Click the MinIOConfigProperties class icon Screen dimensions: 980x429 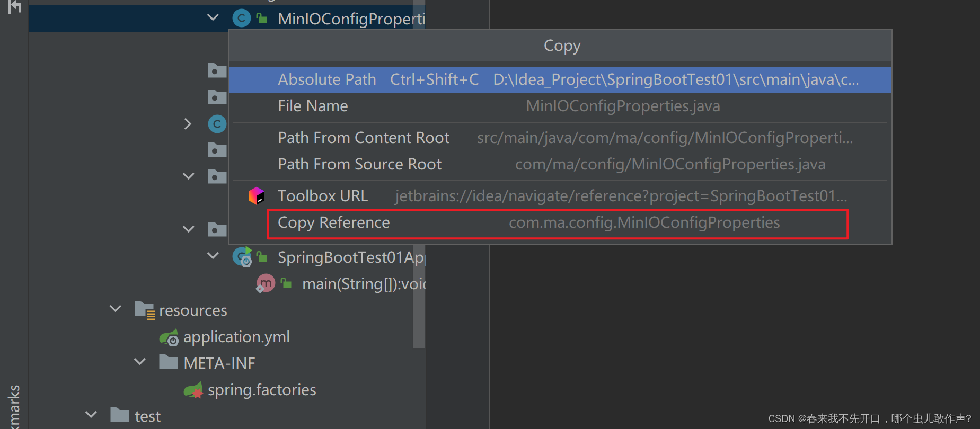(242, 19)
